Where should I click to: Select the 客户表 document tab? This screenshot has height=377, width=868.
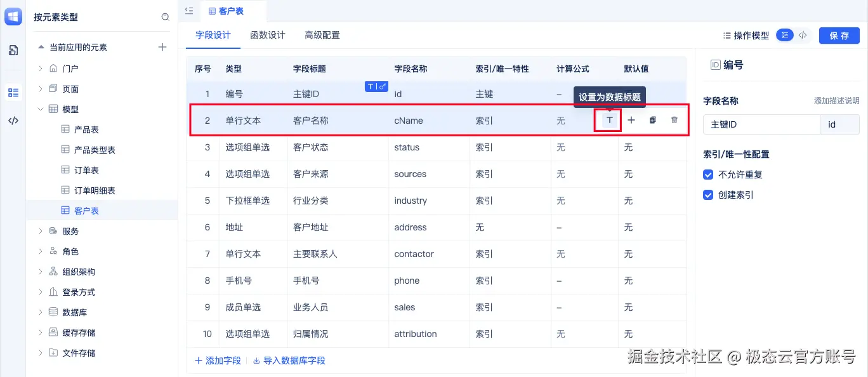[x=232, y=11]
